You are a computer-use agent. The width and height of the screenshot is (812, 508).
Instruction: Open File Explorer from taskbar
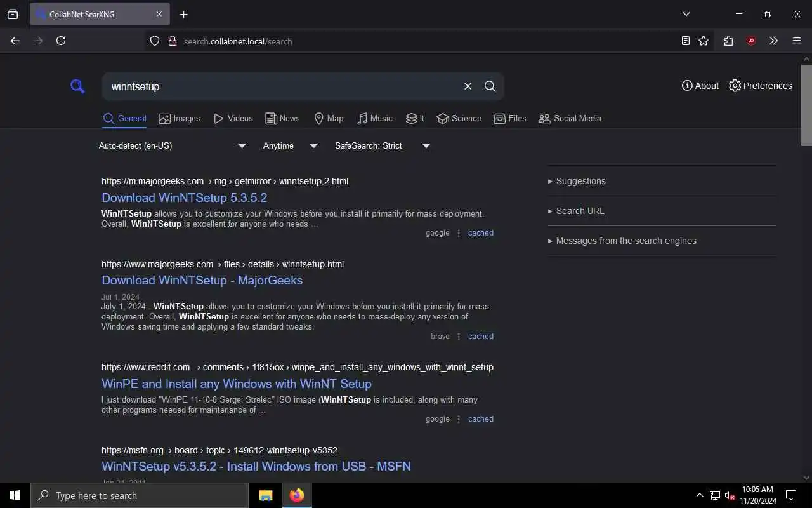tap(265, 495)
